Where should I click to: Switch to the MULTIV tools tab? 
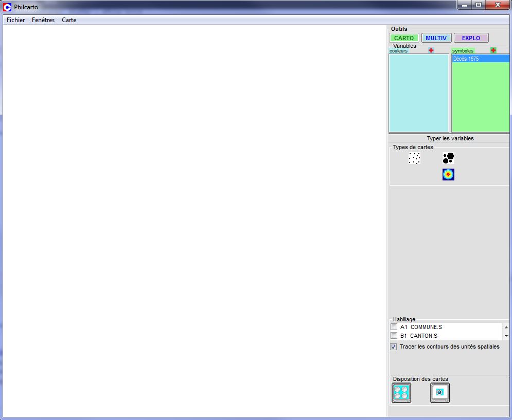tap(436, 38)
